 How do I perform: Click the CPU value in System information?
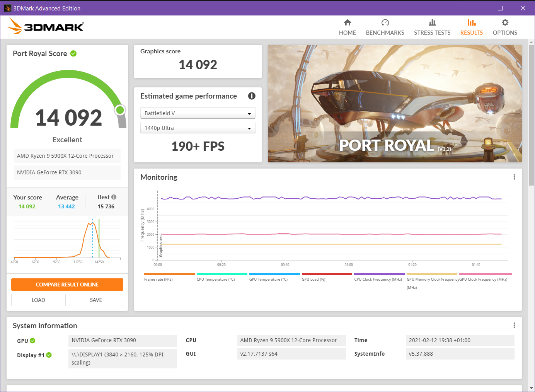coord(291,340)
